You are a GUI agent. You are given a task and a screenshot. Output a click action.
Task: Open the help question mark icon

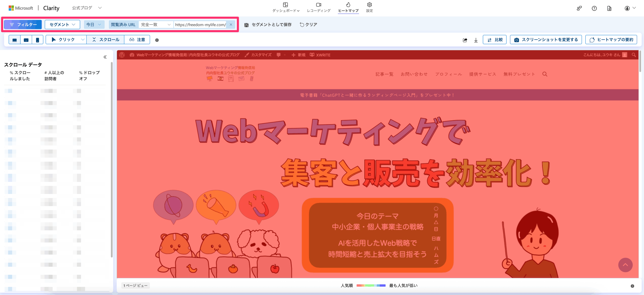point(594,8)
